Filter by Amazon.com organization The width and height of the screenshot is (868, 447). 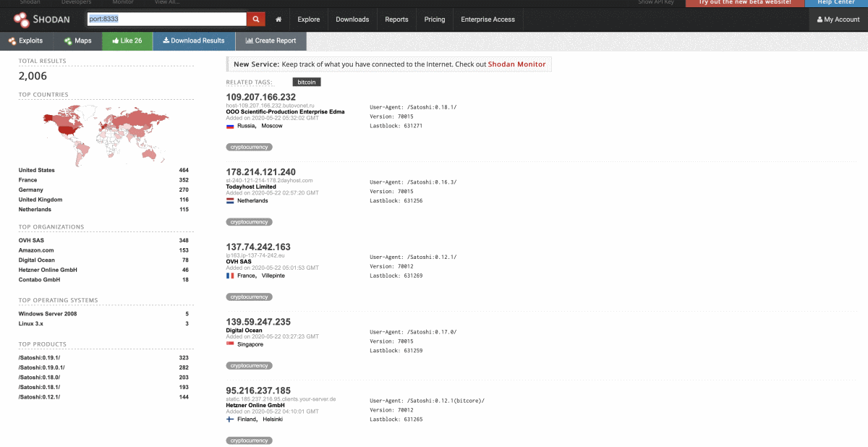pos(37,250)
